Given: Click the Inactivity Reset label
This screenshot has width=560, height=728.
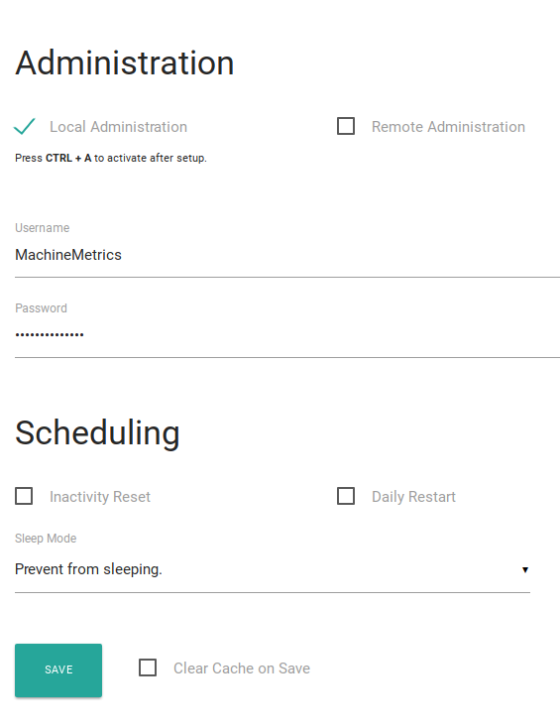Looking at the screenshot, I should 100,497.
